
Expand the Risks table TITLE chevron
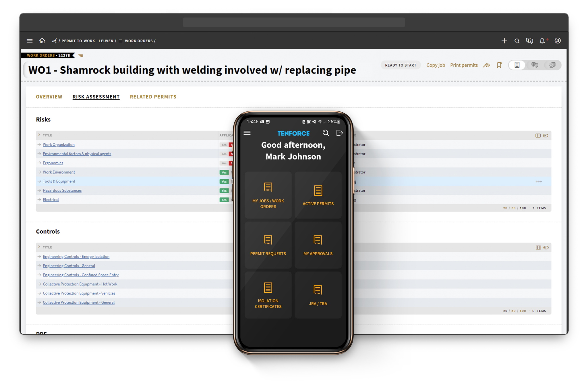tap(39, 135)
